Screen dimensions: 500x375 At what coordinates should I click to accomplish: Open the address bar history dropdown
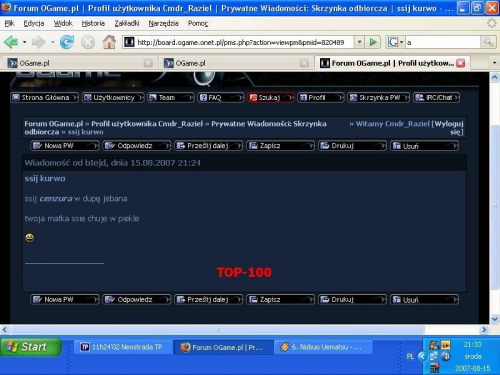click(359, 42)
